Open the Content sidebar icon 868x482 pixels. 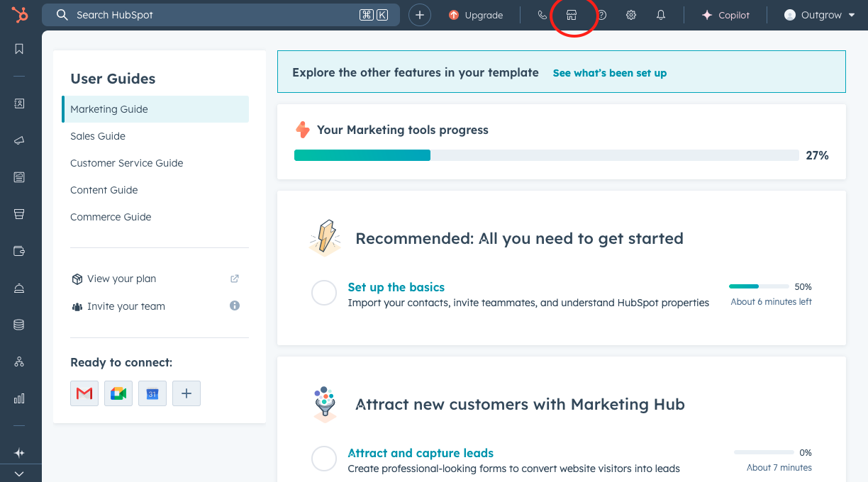coord(19,177)
